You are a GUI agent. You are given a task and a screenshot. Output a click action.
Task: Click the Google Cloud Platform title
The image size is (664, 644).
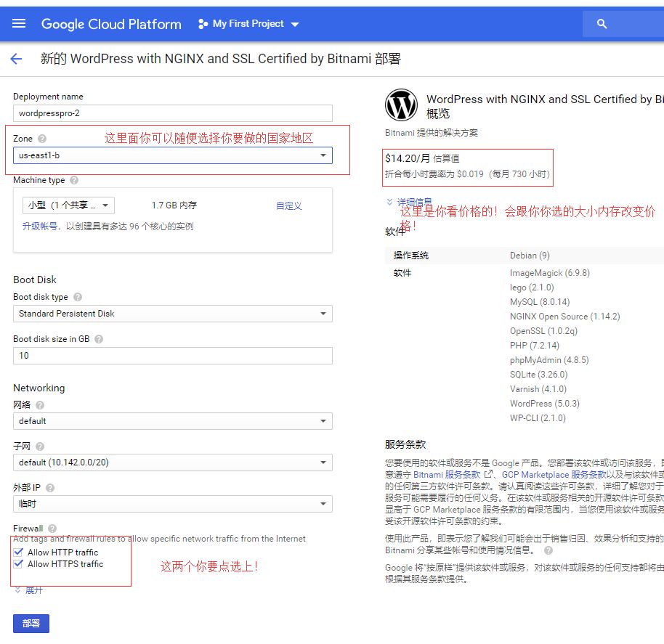(111, 24)
